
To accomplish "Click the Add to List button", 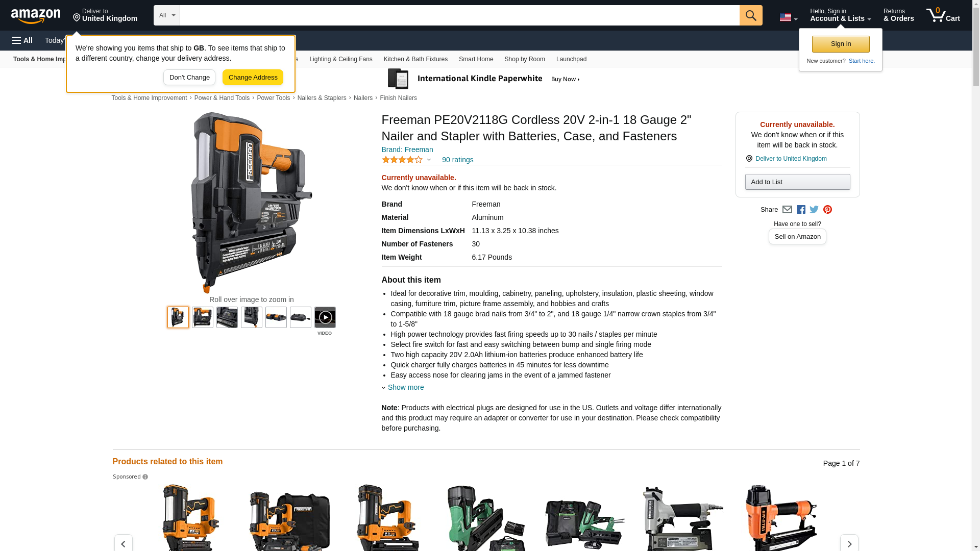I will click(x=797, y=182).
